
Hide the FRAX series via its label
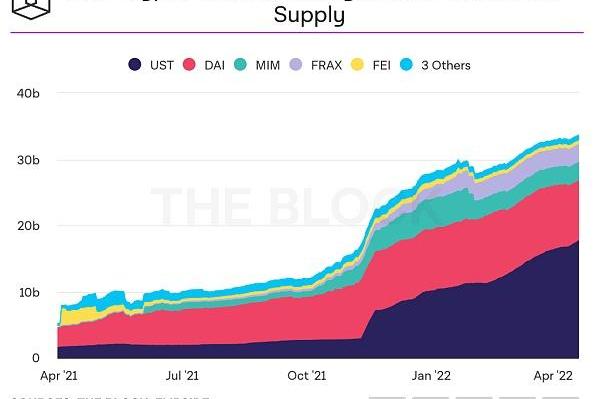click(x=326, y=65)
